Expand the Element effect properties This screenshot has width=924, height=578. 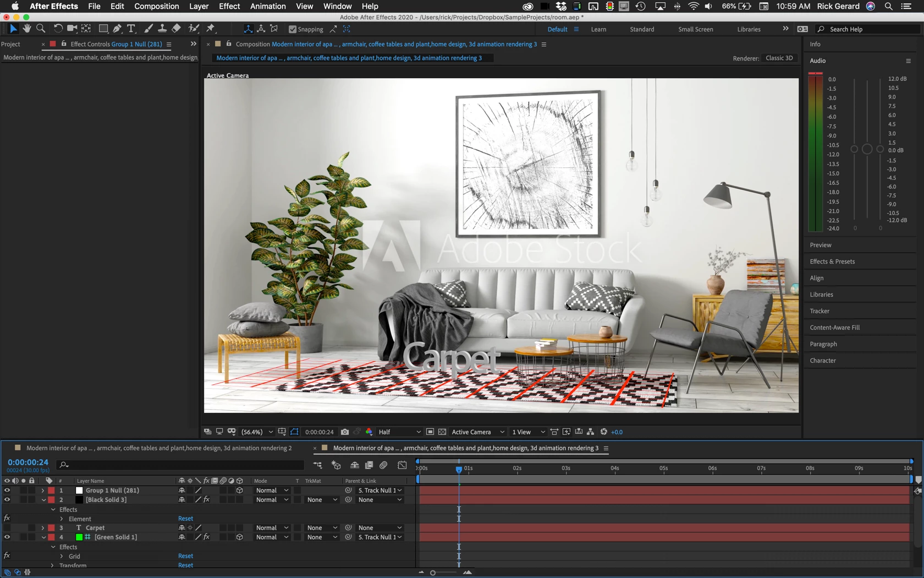pyautogui.click(x=62, y=519)
